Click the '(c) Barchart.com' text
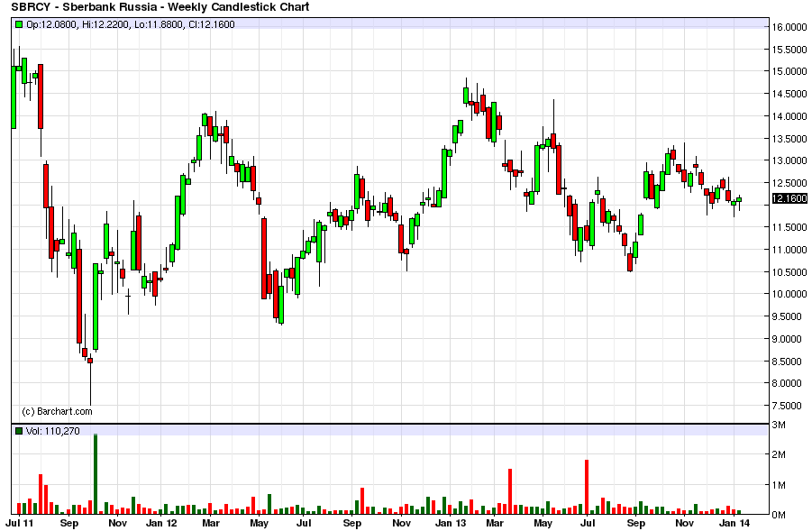The width and height of the screenshot is (812, 531). 57,411
